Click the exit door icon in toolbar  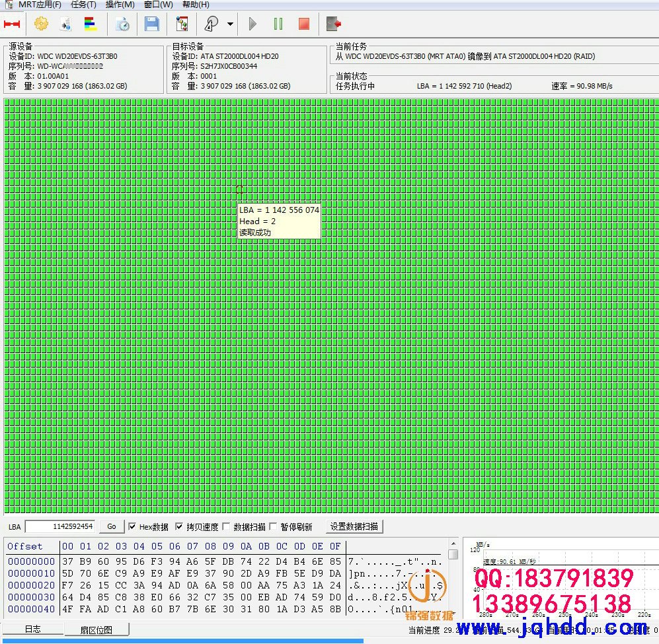[334, 24]
